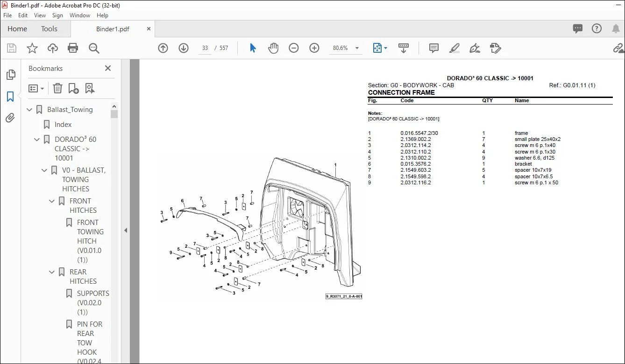Click part code 0.016.5547.2/30
This screenshot has height=364, width=625.
pyautogui.click(x=419, y=133)
